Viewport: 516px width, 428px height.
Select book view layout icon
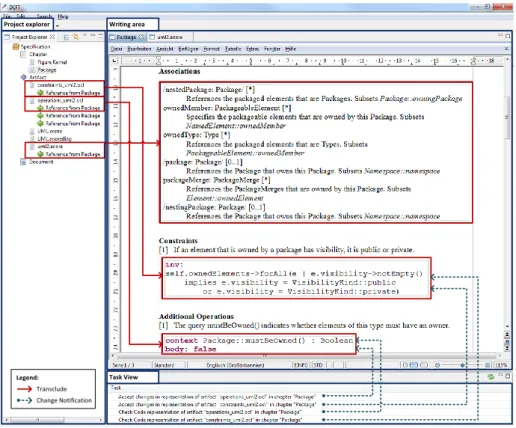(x=424, y=365)
